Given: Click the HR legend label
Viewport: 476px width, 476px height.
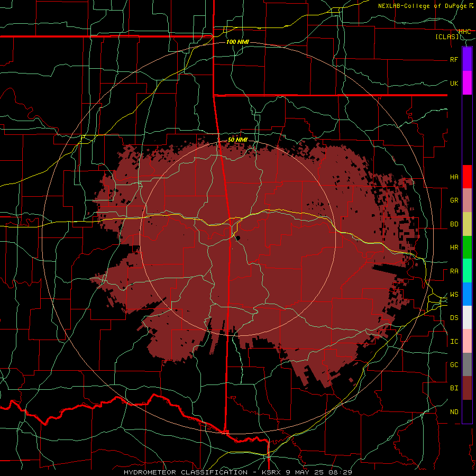Looking at the screenshot, I should [454, 248].
